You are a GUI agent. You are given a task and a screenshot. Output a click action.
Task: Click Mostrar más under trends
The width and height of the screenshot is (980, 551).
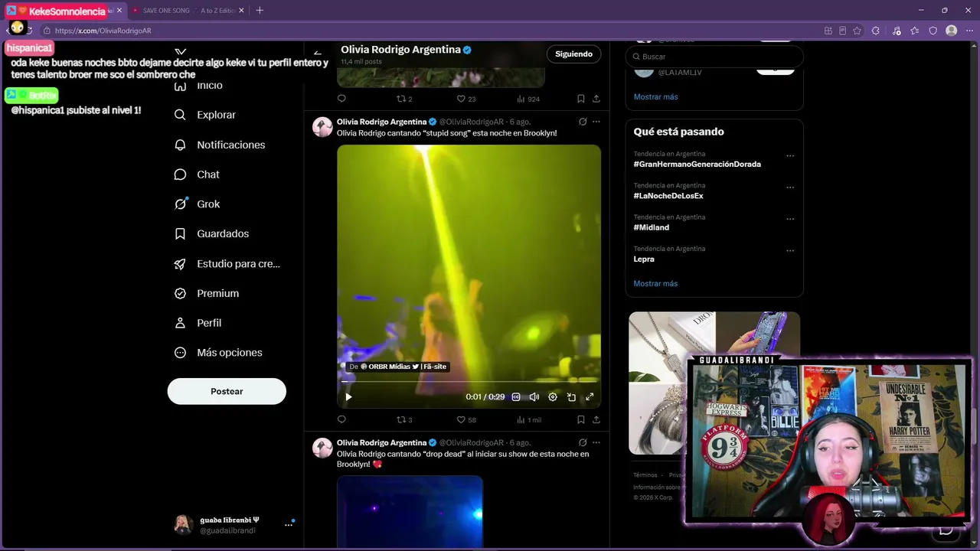(x=655, y=284)
